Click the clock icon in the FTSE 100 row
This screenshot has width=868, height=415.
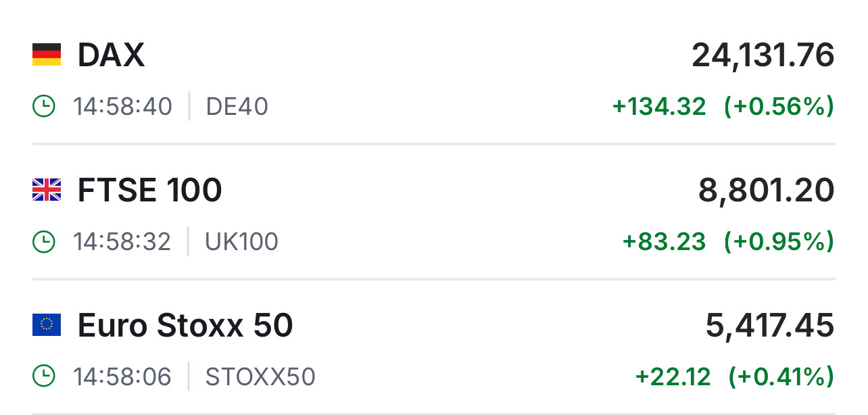click(x=44, y=242)
